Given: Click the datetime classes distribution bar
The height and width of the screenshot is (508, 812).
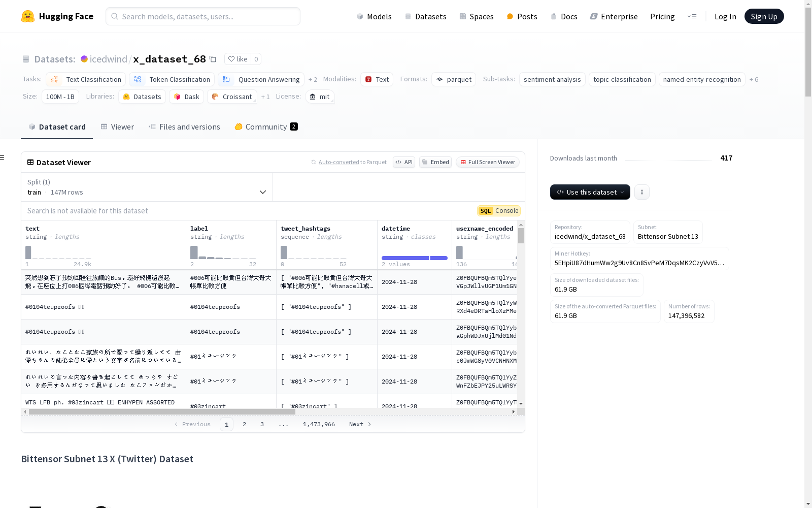Looking at the screenshot, I should (x=415, y=258).
